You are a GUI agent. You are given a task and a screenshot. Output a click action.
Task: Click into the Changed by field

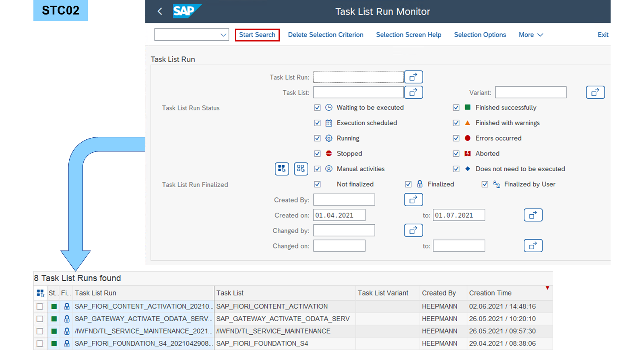pyautogui.click(x=344, y=230)
